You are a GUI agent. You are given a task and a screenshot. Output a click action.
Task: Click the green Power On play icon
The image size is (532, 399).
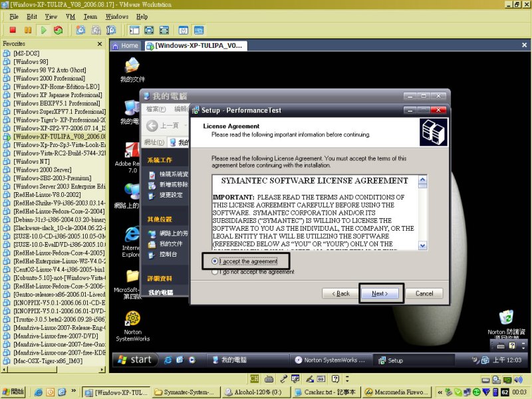coord(43,30)
